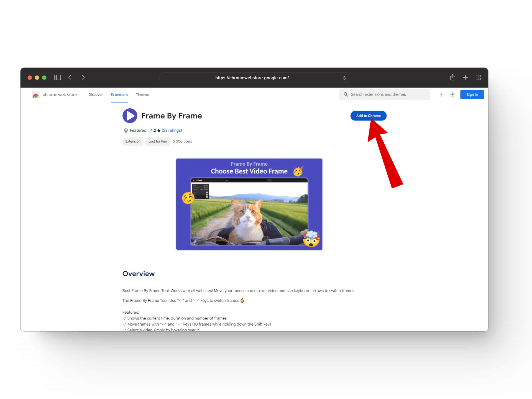Click the Just for Fun category chip

pos(157,142)
